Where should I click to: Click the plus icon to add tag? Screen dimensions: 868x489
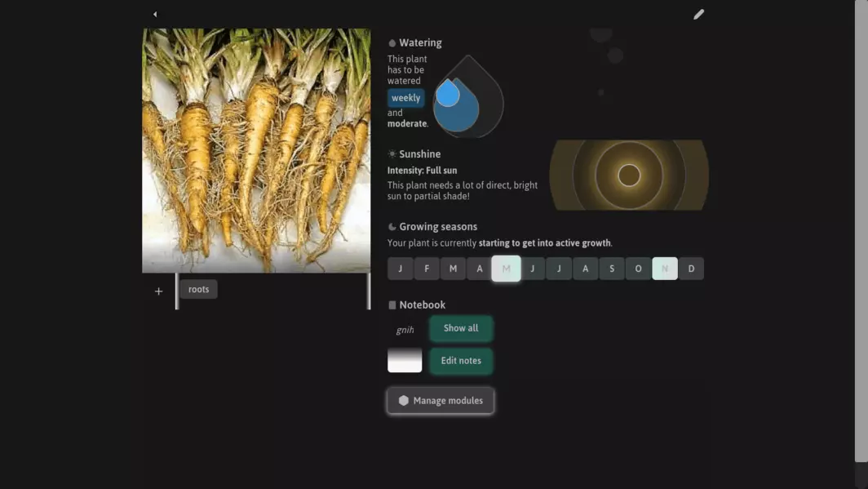[158, 291]
